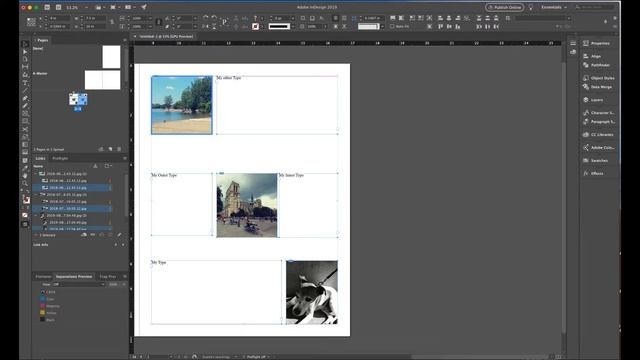The width and height of the screenshot is (640, 360).
Task: Open the Align panel
Action: (x=592, y=56)
